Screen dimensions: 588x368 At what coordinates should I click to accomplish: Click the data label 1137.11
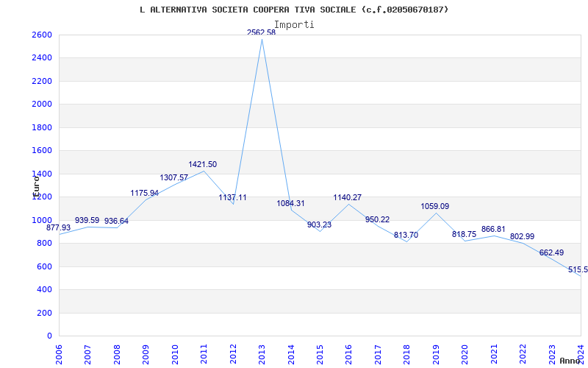[233, 197]
